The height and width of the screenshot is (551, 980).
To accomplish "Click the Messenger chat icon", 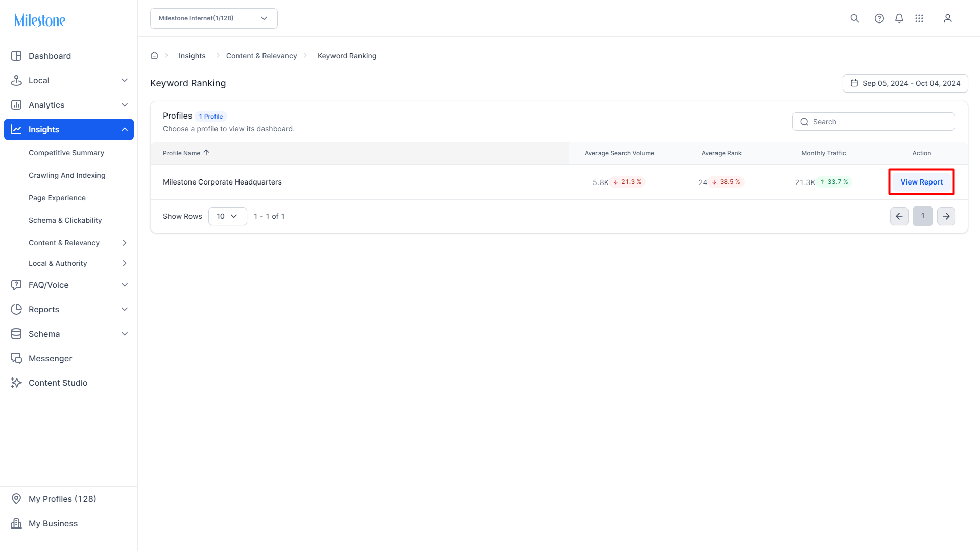I will pyautogui.click(x=16, y=358).
